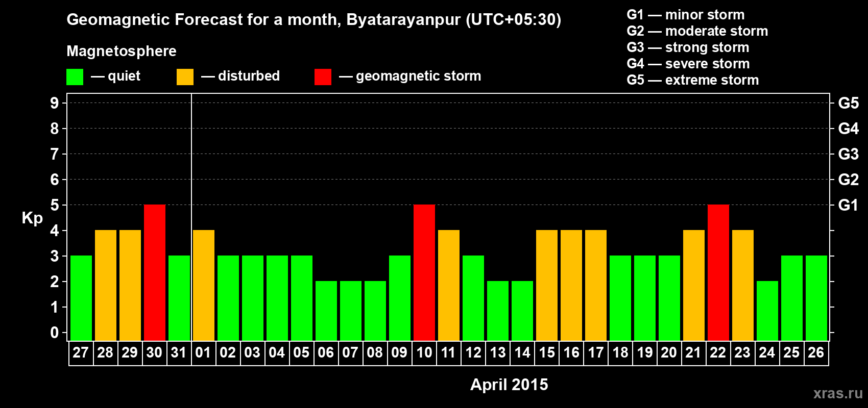Viewport: 868px width, 408px height.
Task: Click the 'G1 — minor storm' legend line
Action: click(x=686, y=15)
